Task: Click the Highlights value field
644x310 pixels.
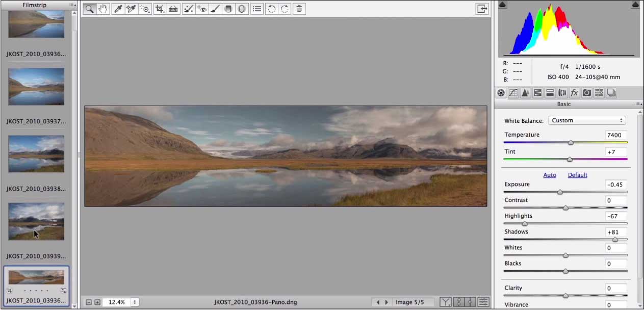Action: pos(616,216)
